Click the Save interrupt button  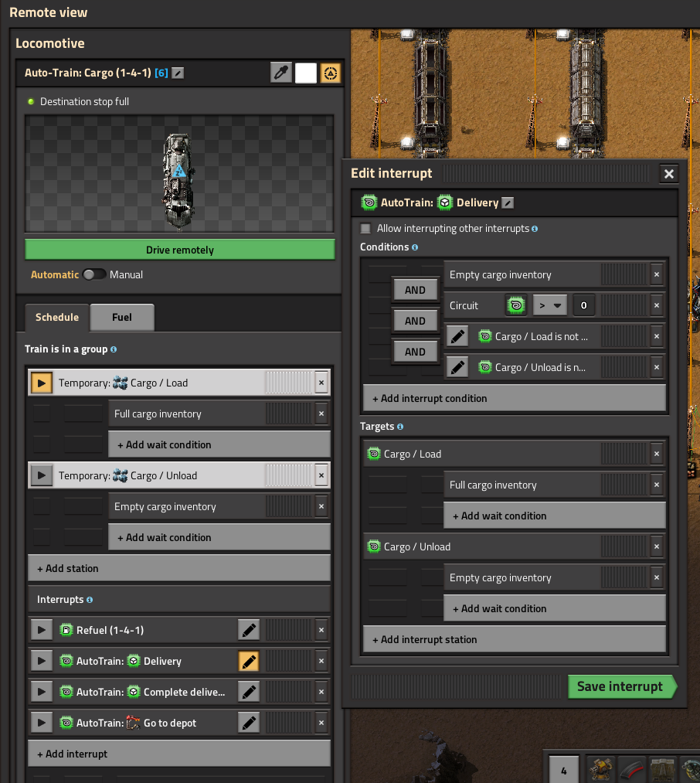click(x=620, y=686)
